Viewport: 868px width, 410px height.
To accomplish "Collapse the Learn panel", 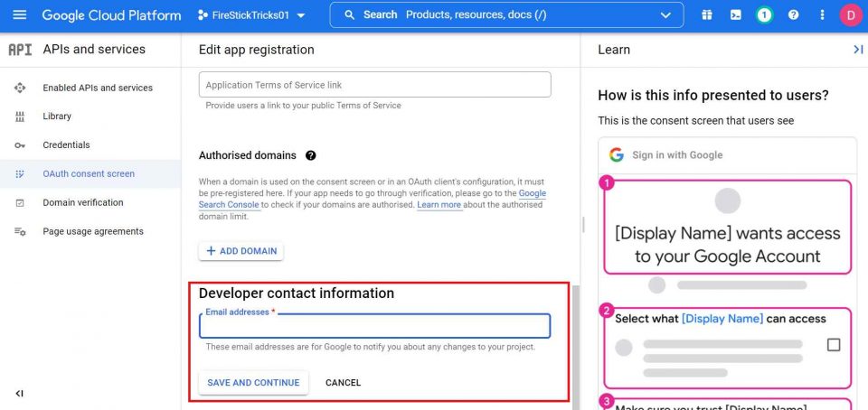I will pos(858,50).
